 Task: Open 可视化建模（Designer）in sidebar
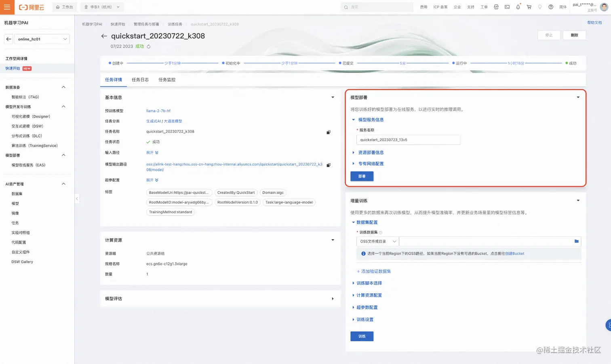[31, 117]
